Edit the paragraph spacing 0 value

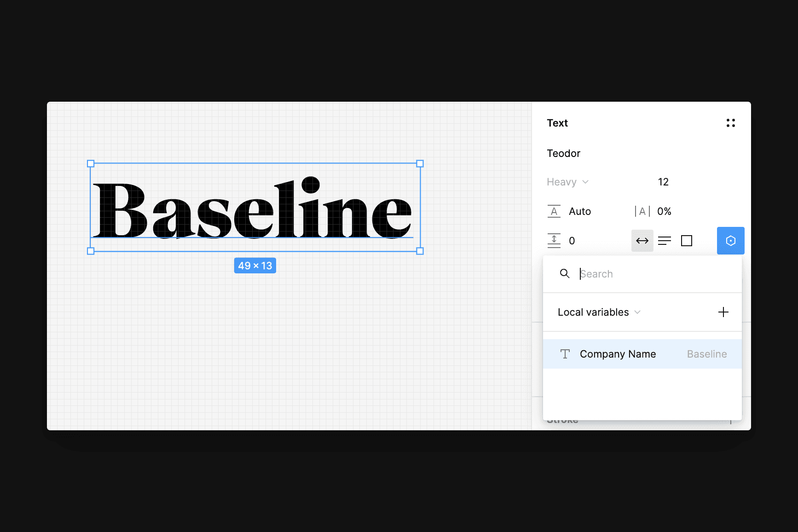[x=572, y=241]
